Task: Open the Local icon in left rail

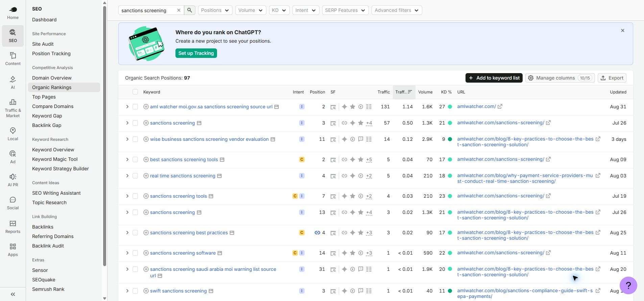Action: coord(13,134)
